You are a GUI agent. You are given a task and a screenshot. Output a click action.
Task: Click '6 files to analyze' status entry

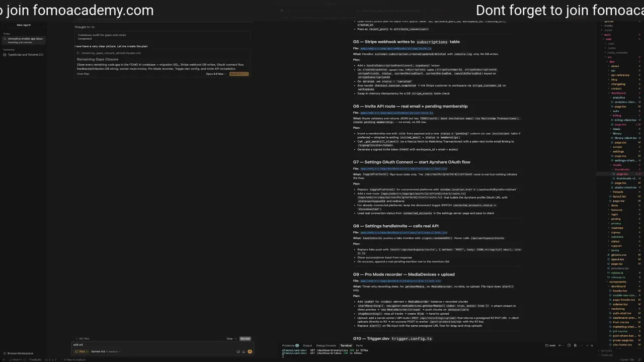[74, 359]
